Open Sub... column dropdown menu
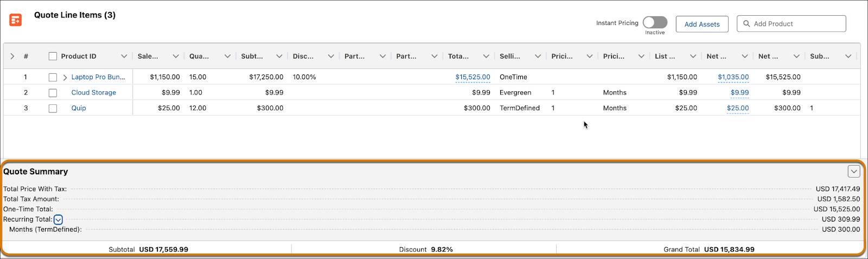 click(848, 56)
